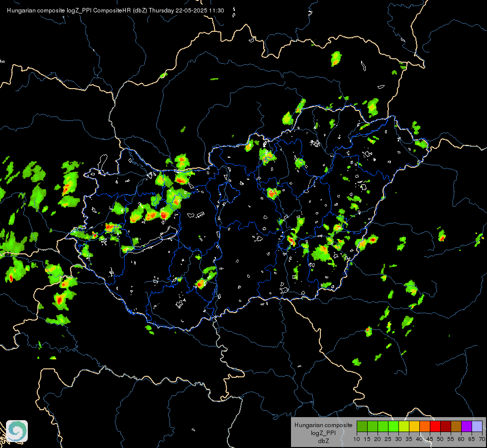
Task: Click the 25-30 dBZ bright green swatch
Action: [x=393, y=427]
